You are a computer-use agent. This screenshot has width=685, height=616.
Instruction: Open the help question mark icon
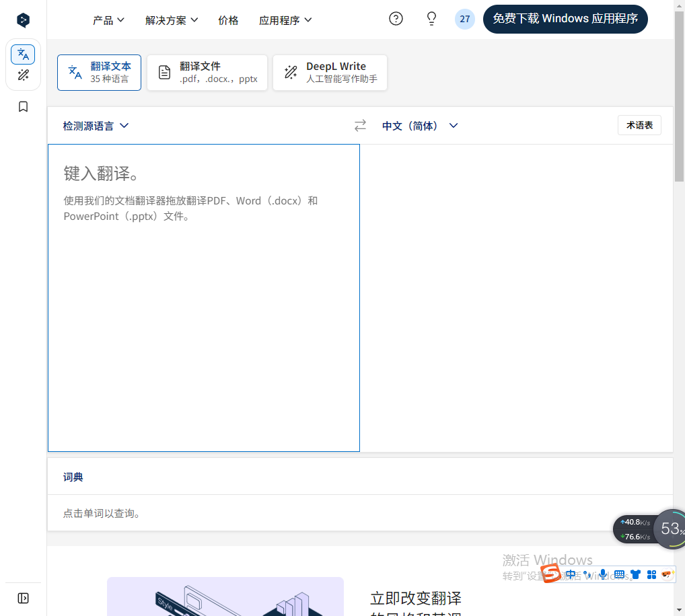click(x=396, y=19)
